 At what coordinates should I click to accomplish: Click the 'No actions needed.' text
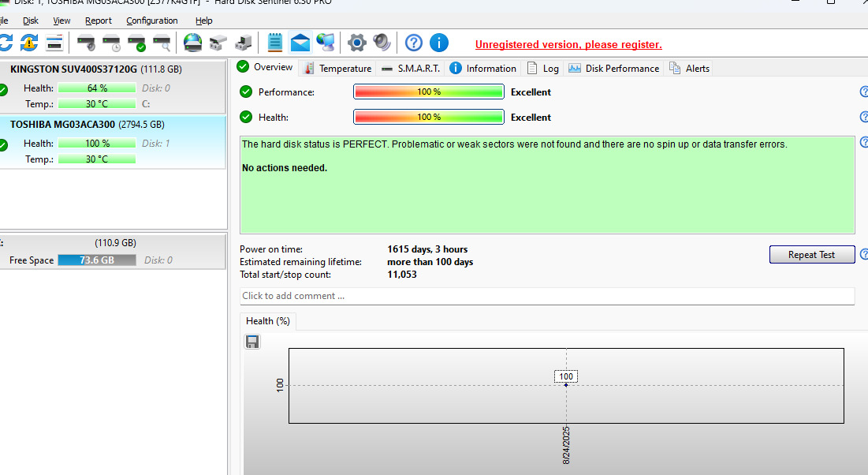point(285,168)
